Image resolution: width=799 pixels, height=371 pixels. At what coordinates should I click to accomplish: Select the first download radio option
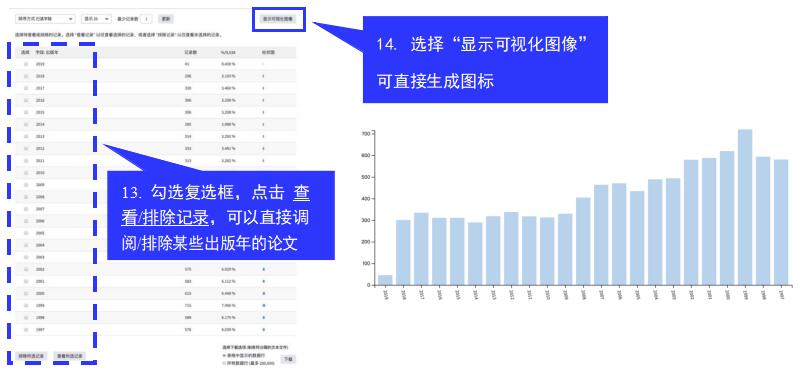click(224, 355)
